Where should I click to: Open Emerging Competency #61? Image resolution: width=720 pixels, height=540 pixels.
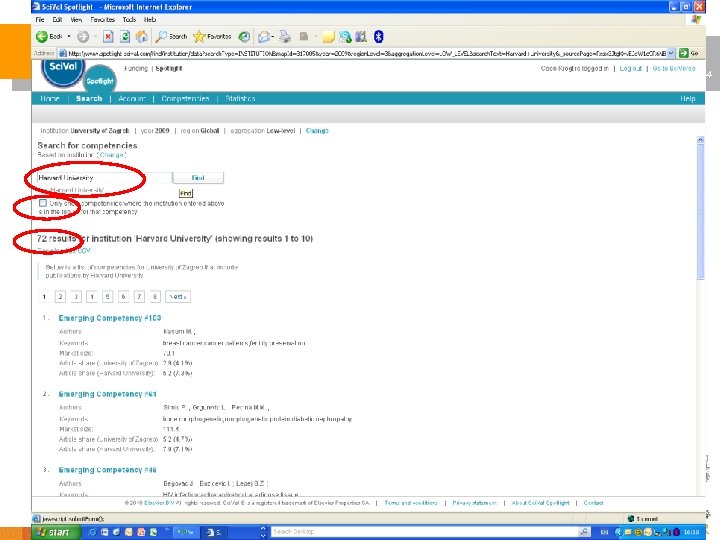point(107,394)
